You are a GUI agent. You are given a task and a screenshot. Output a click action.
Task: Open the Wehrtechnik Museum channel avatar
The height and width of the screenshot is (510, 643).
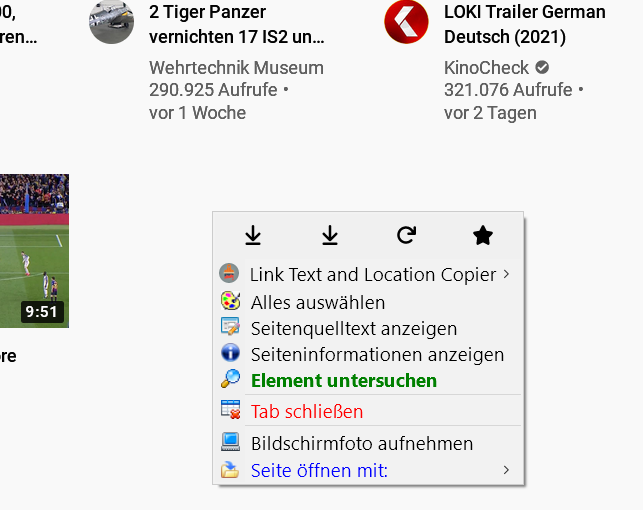111,21
